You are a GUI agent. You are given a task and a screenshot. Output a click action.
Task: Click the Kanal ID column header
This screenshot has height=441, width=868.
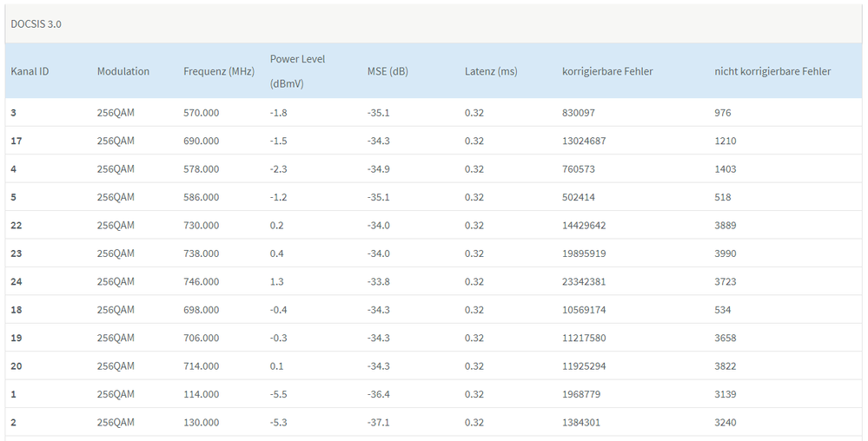30,71
